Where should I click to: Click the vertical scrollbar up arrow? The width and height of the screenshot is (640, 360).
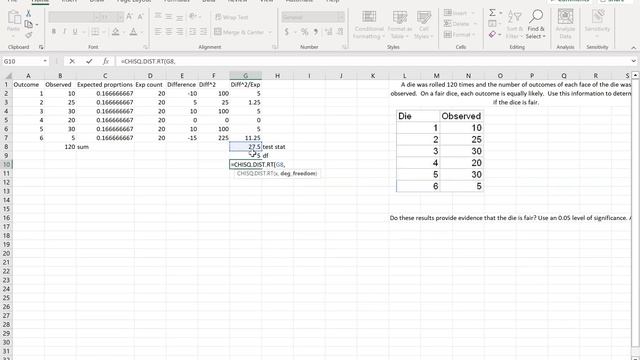(x=635, y=76)
